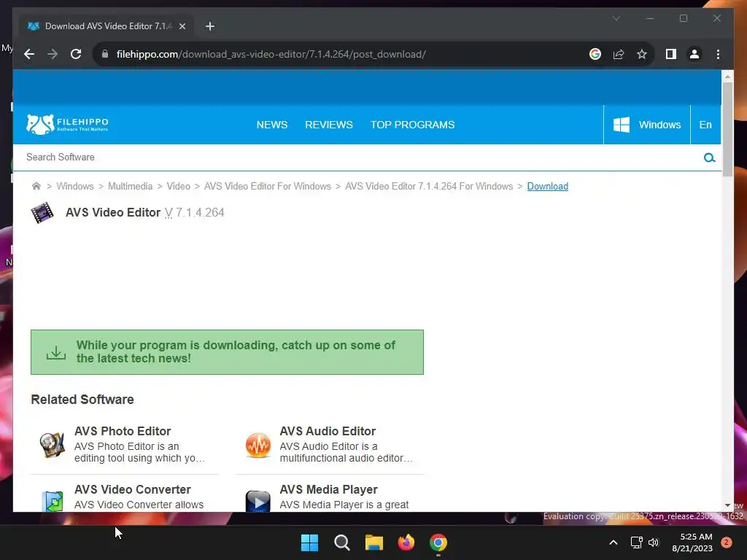Reload the FileHippo page
747x560 pixels.
tap(76, 54)
